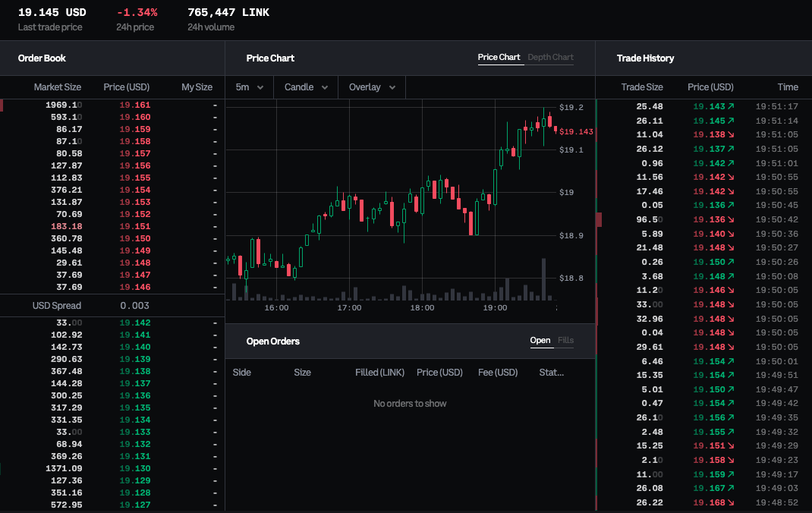Click the down arrow beside 19.168 trade
This screenshot has height=513, width=812.
(x=731, y=502)
